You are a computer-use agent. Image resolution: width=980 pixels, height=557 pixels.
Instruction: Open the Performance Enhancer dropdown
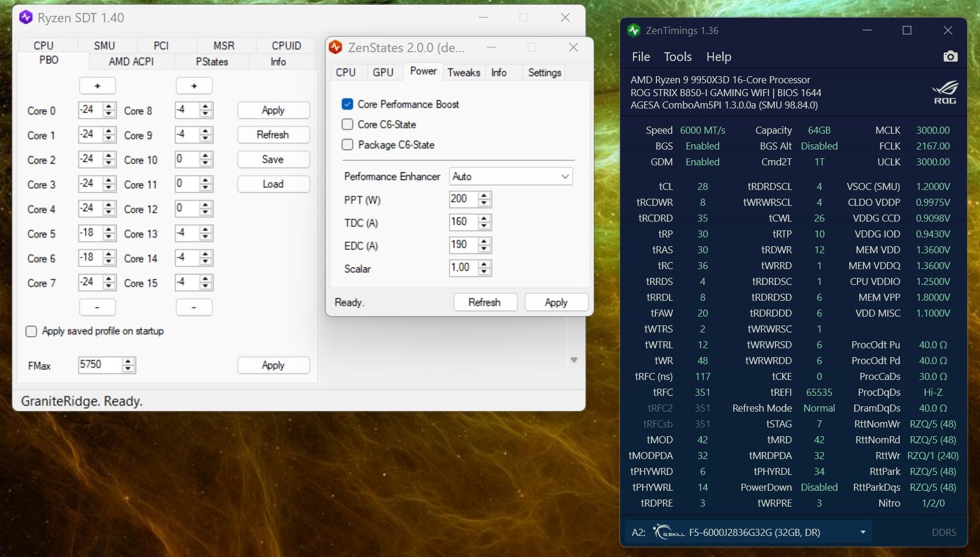pyautogui.click(x=511, y=176)
